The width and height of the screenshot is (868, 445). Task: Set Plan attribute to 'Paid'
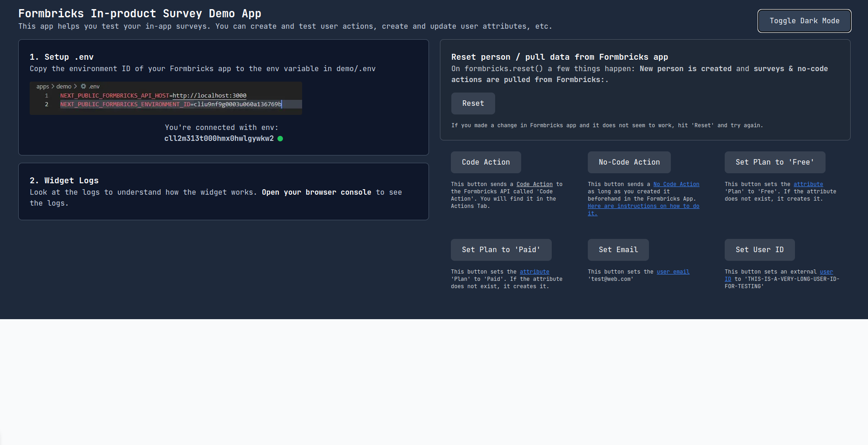[501, 249]
